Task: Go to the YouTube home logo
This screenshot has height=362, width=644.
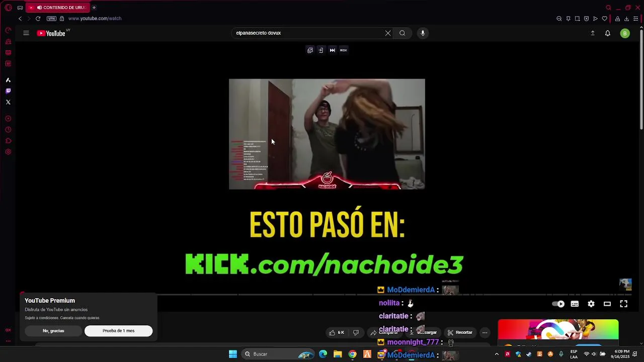Action: coord(51,33)
